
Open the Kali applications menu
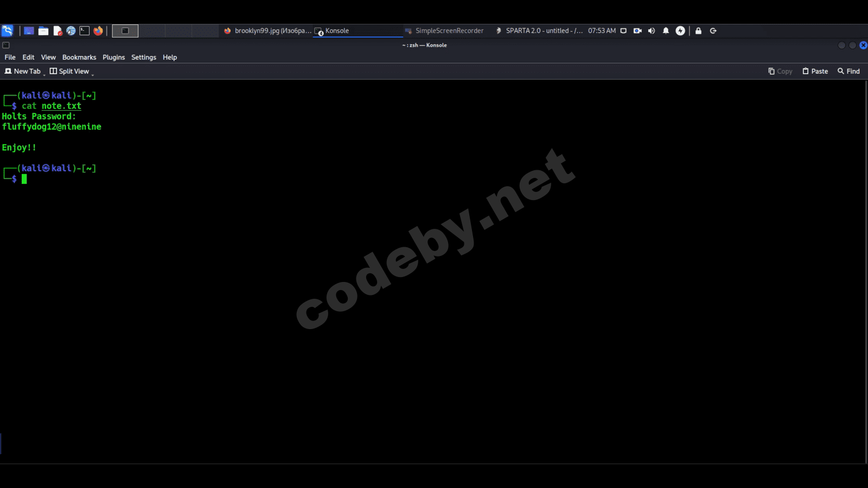coord(7,31)
